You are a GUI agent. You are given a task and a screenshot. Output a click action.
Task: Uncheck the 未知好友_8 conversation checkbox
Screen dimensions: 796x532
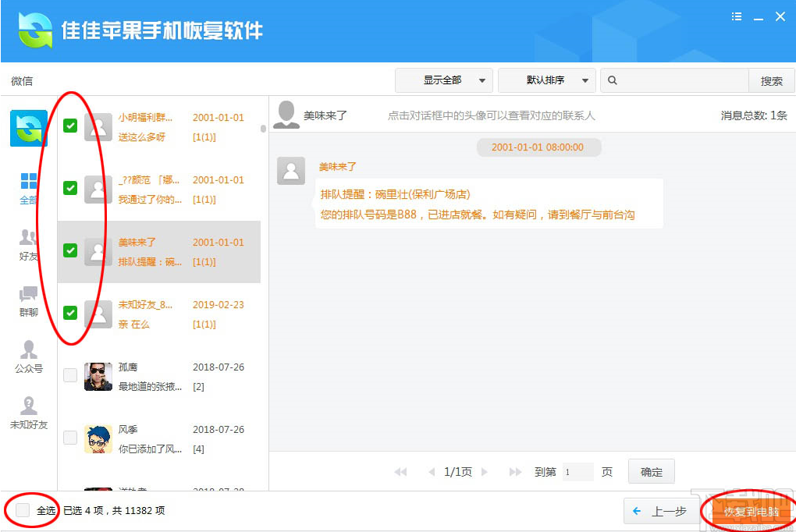70,313
